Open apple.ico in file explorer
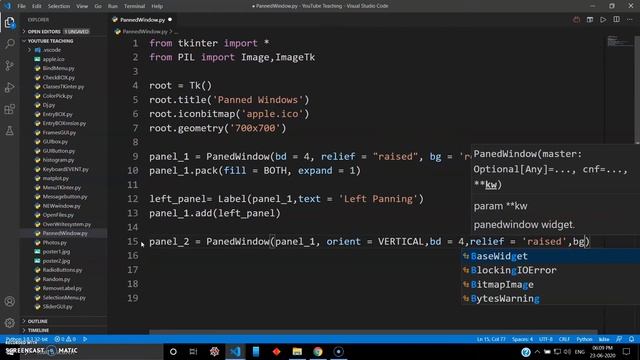The width and height of the screenshot is (640, 360). tap(53, 59)
